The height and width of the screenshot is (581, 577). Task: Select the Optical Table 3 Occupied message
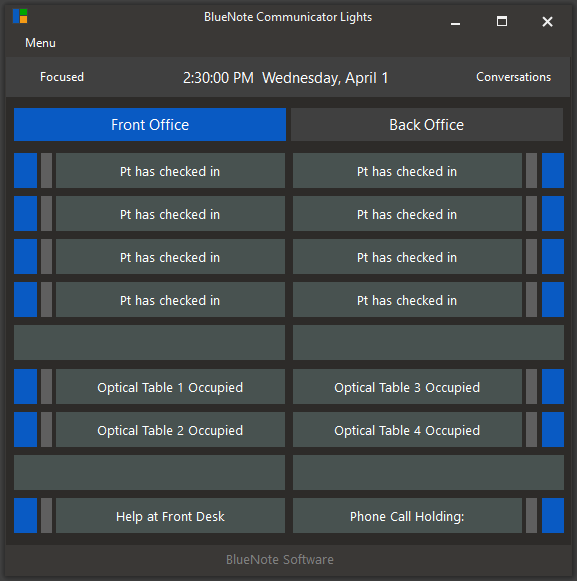407,386
